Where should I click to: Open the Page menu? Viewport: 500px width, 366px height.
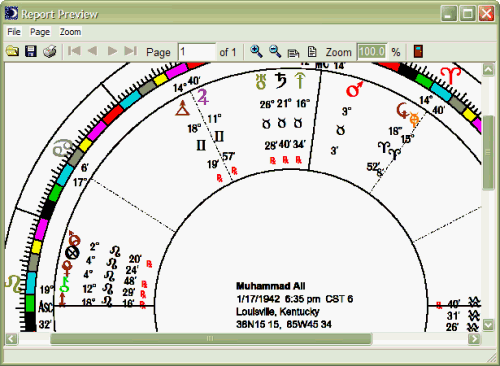point(40,32)
